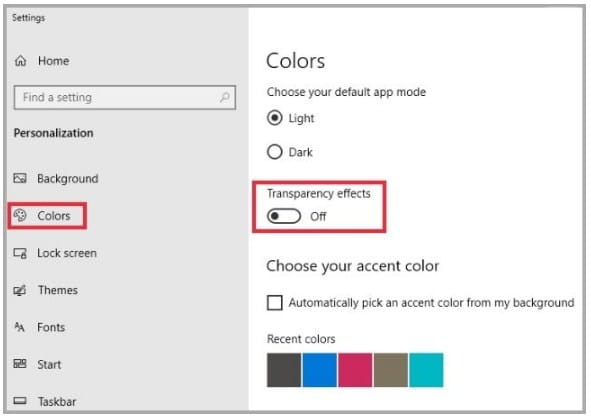Click the Find a setting box
591x417 pixels.
[x=125, y=98]
